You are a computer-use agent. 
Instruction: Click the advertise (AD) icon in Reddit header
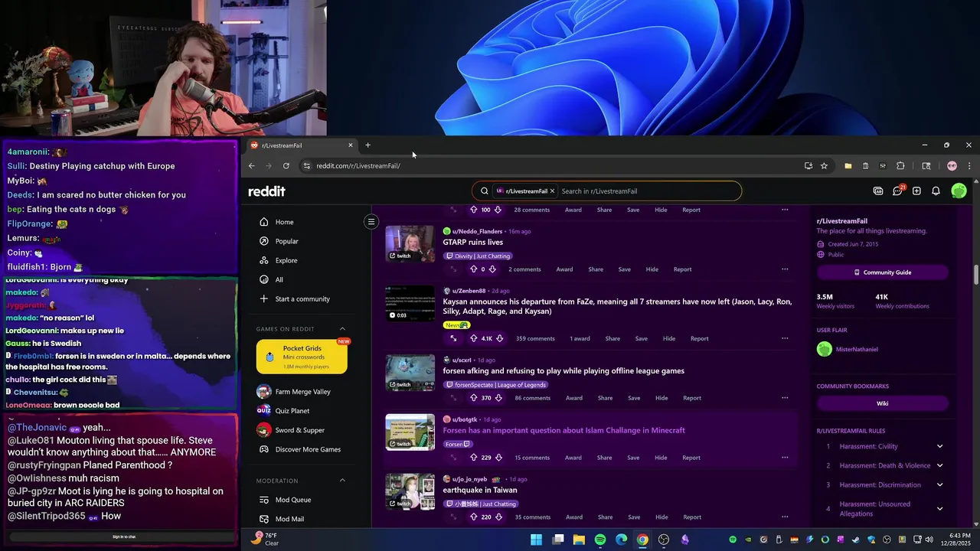click(x=878, y=191)
